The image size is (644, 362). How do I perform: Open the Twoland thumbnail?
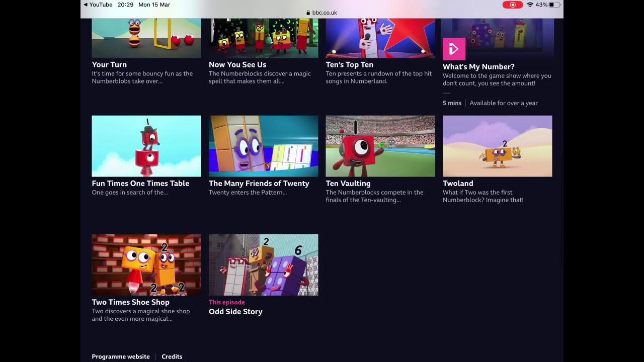[498, 146]
